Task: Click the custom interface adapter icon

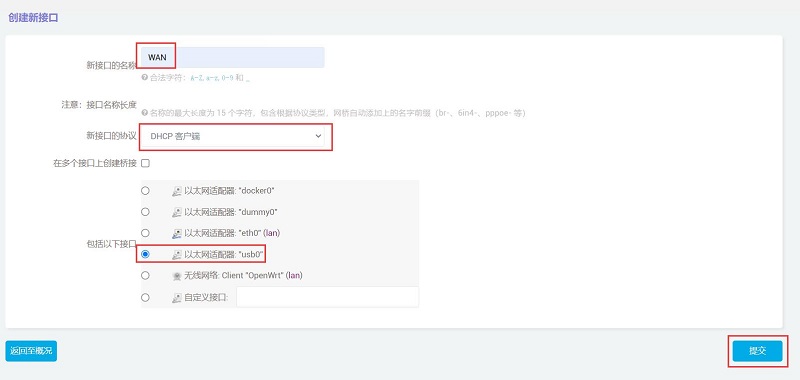Action: point(177,297)
